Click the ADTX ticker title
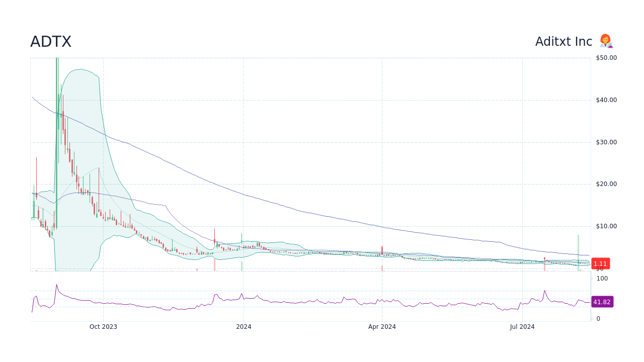The height and width of the screenshot is (362, 644). pyautogui.click(x=51, y=42)
